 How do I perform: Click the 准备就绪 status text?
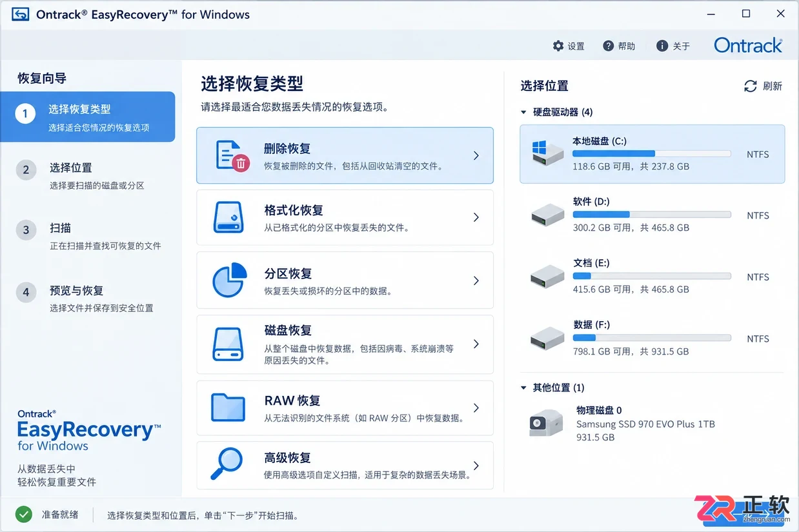(x=60, y=515)
